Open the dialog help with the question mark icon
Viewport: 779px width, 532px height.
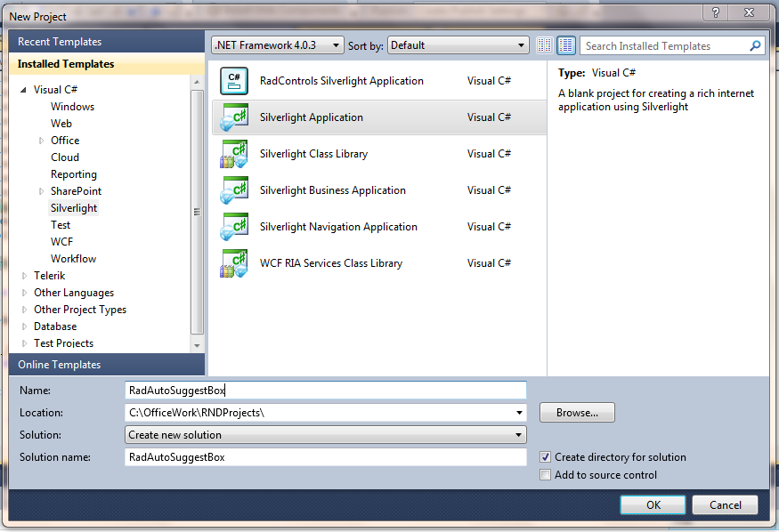pyautogui.click(x=714, y=12)
